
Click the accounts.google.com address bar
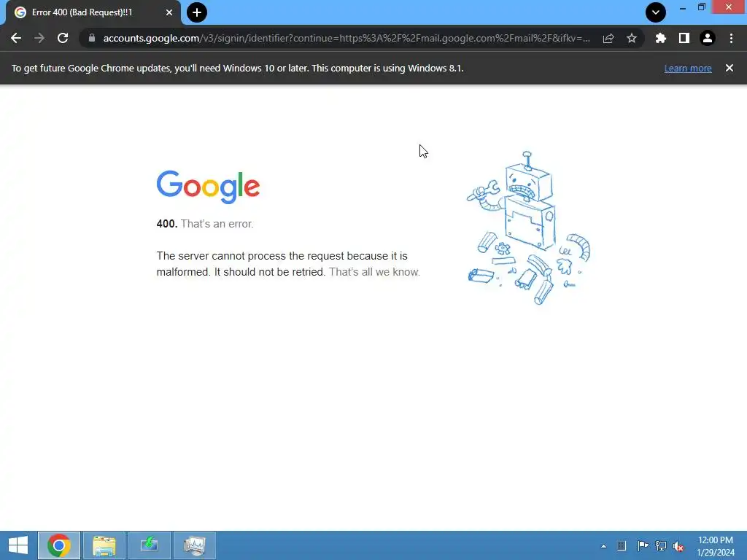[347, 38]
